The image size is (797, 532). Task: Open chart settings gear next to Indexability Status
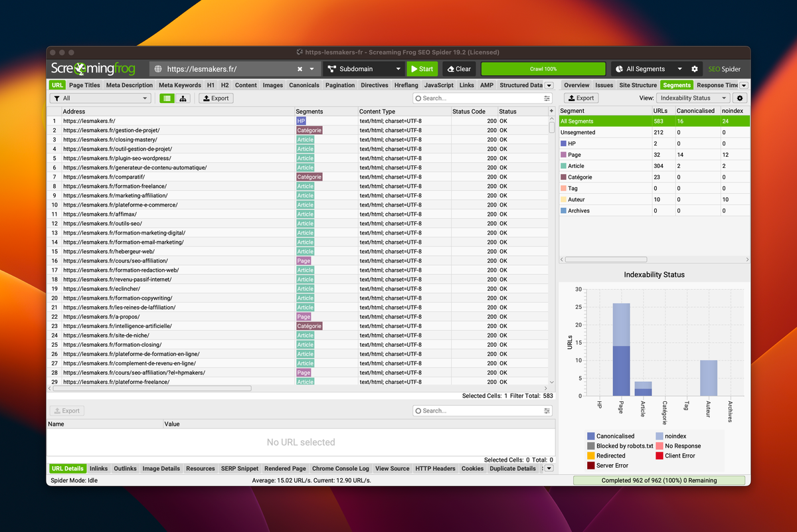741,98
